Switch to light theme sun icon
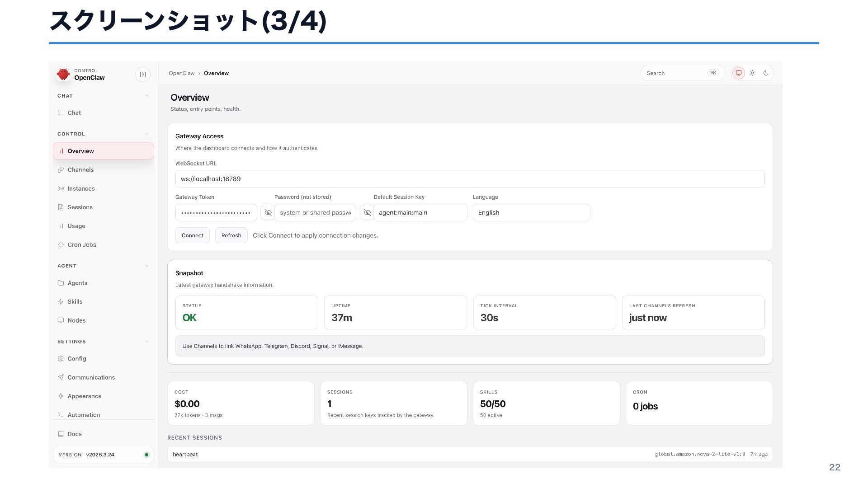 pyautogui.click(x=752, y=73)
